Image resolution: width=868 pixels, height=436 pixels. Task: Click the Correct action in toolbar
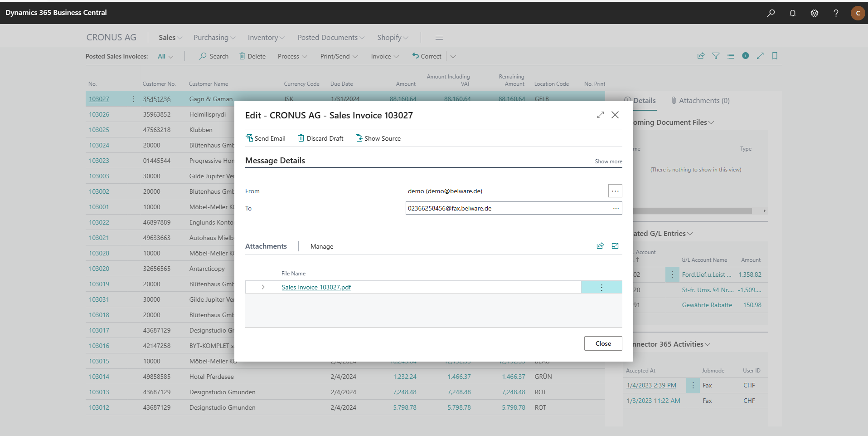(x=427, y=56)
